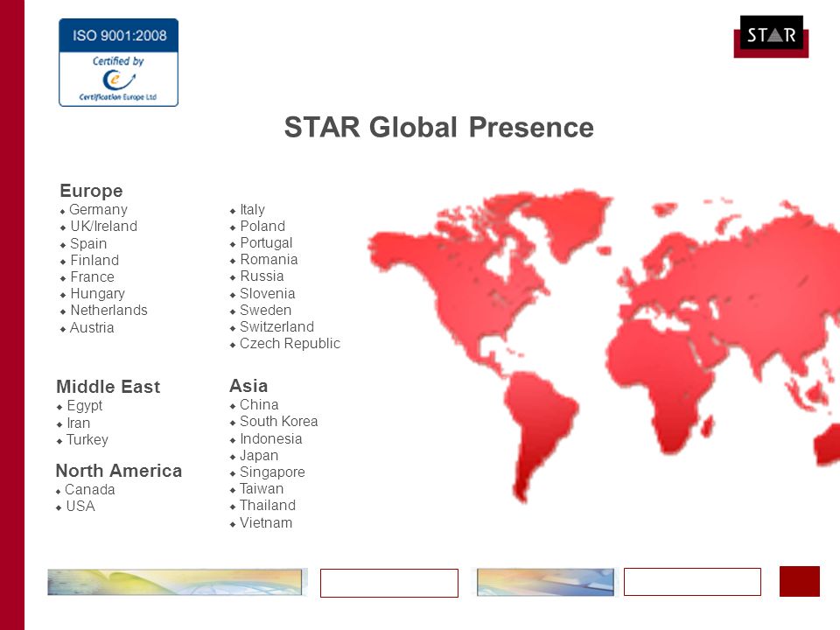Viewport: 840px width, 630px height.
Task: Pick "Switzerland" in the Europe list
Action: click(x=277, y=326)
